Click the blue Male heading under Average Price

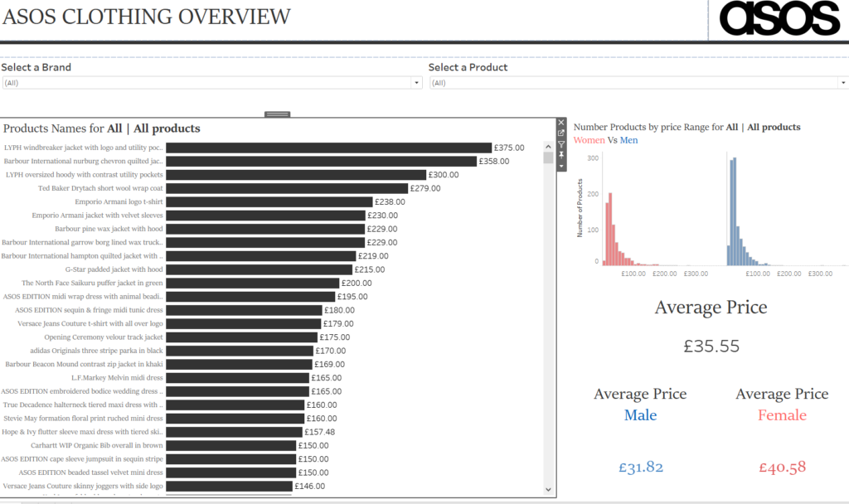point(641,415)
